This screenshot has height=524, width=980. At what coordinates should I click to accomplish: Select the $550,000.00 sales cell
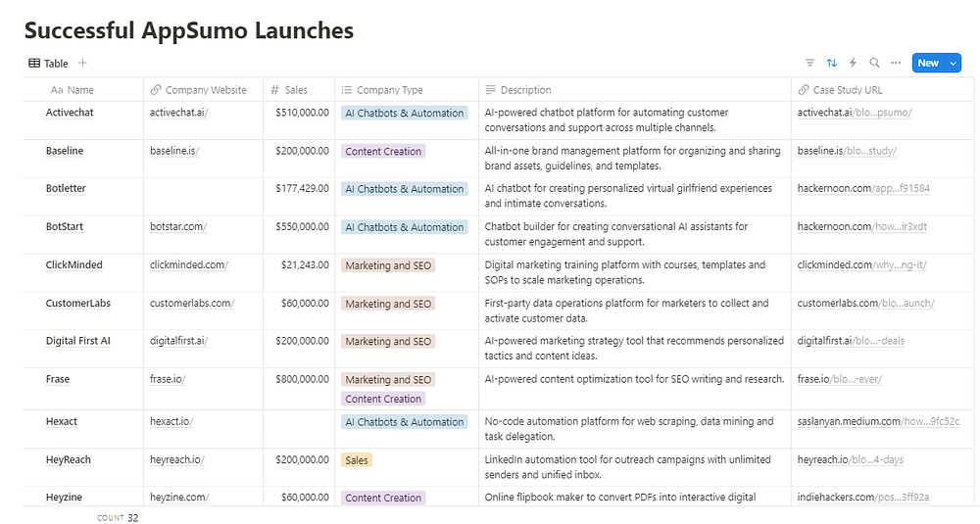[299, 234]
